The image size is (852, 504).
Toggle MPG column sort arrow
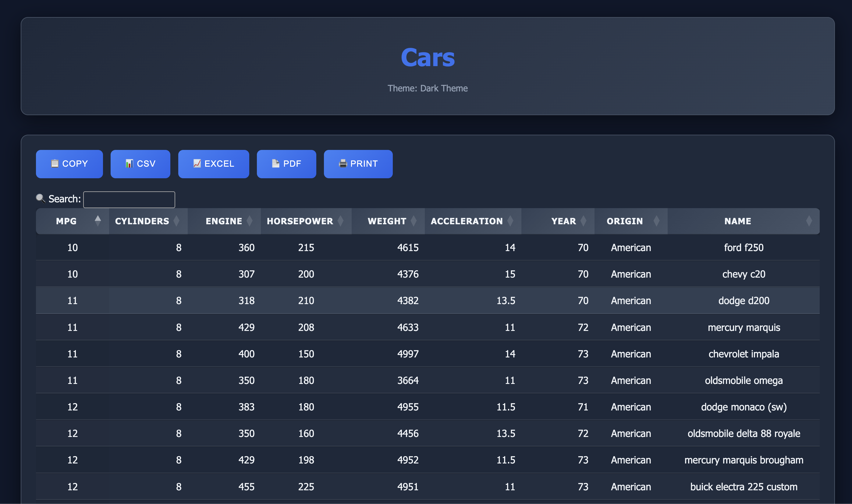click(98, 221)
